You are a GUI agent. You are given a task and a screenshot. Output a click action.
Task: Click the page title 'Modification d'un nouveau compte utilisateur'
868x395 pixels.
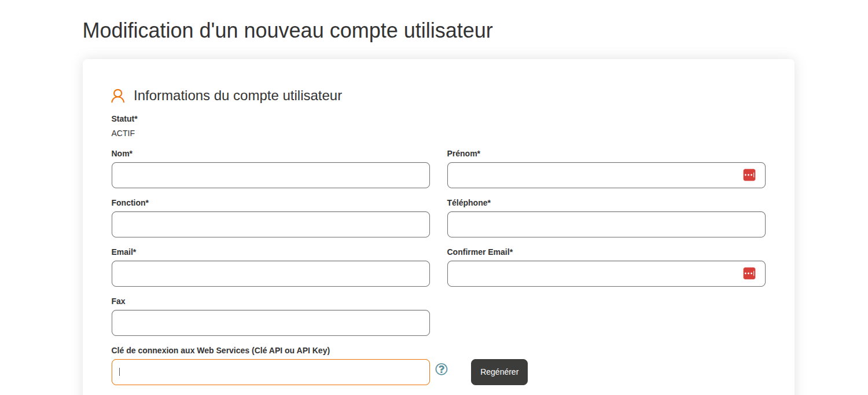288,30
